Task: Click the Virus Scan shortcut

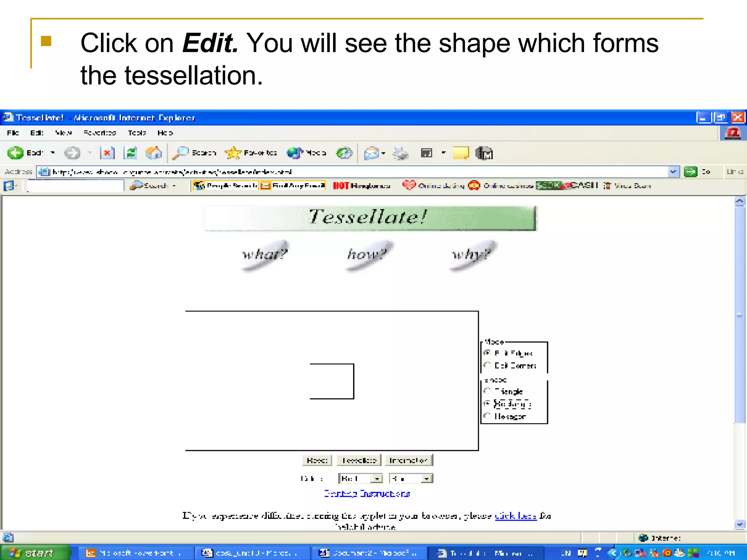Action: coord(627,186)
